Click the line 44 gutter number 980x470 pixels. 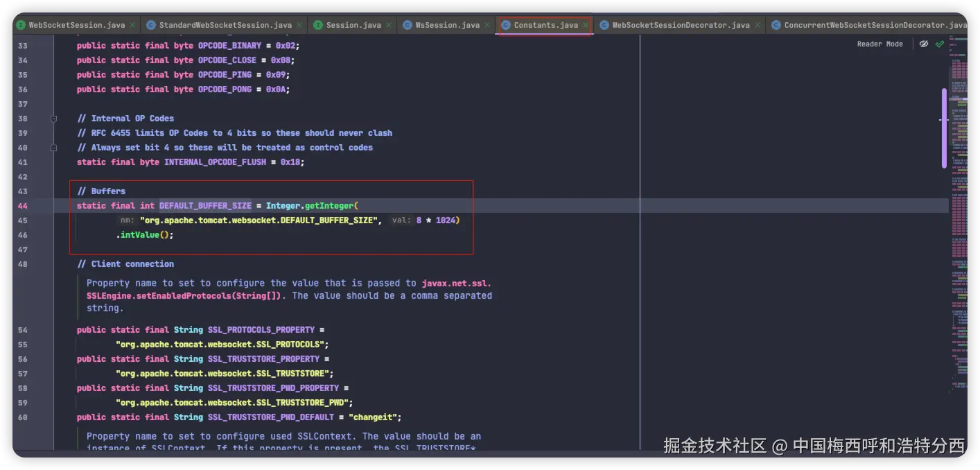[x=23, y=206]
